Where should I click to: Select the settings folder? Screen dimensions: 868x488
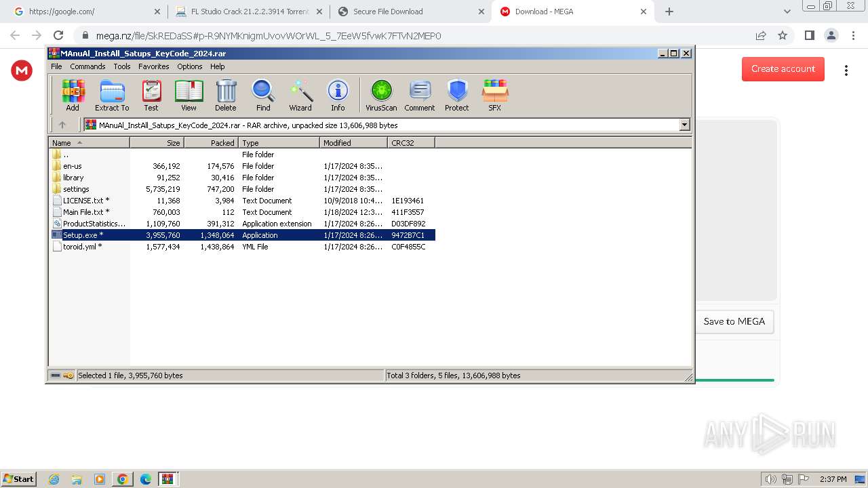76,189
